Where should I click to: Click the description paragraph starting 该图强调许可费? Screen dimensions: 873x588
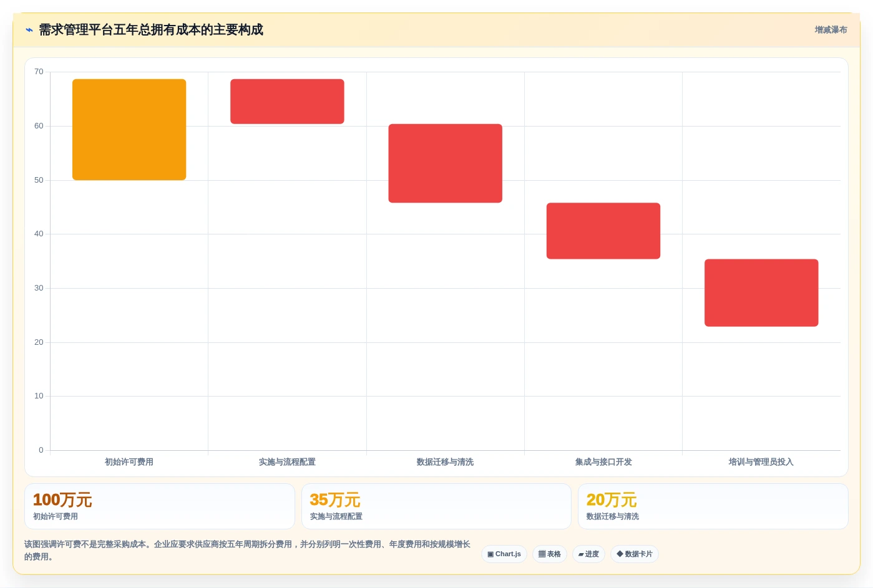click(248, 551)
